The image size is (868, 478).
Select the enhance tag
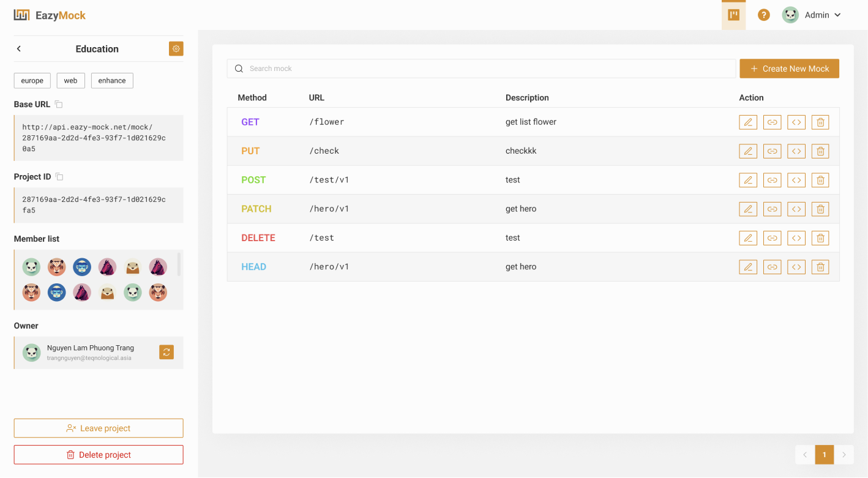pyautogui.click(x=112, y=81)
